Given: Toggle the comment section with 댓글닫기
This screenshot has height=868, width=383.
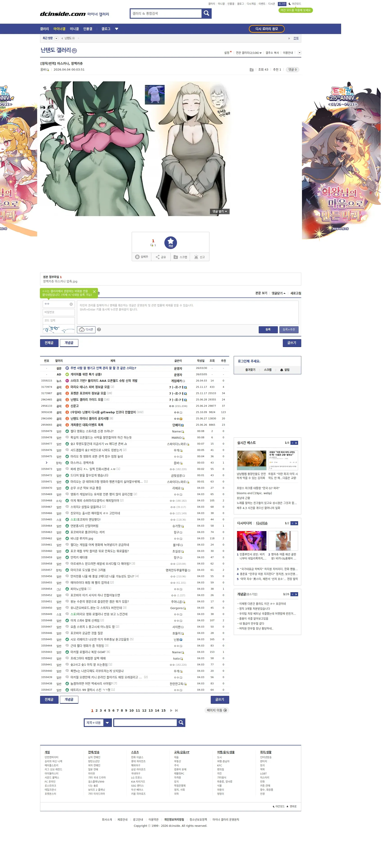Looking at the screenshot, I should click(278, 293).
